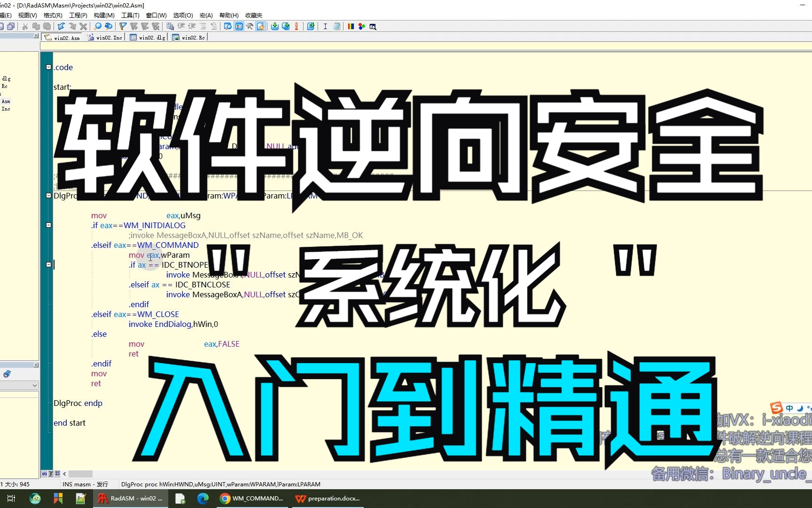
Task: Toggle the line number 123 button
Action: 44,474
